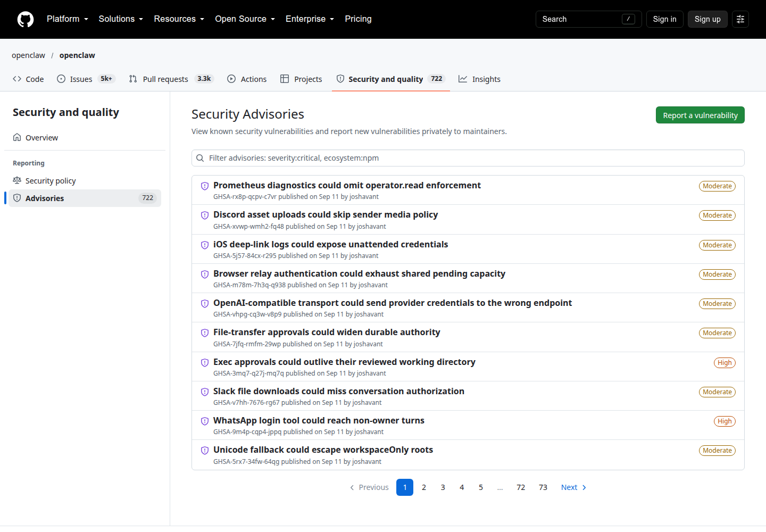Screen dimensions: 766x532
Task: Go to the Next page of advisories
Action: [574, 487]
